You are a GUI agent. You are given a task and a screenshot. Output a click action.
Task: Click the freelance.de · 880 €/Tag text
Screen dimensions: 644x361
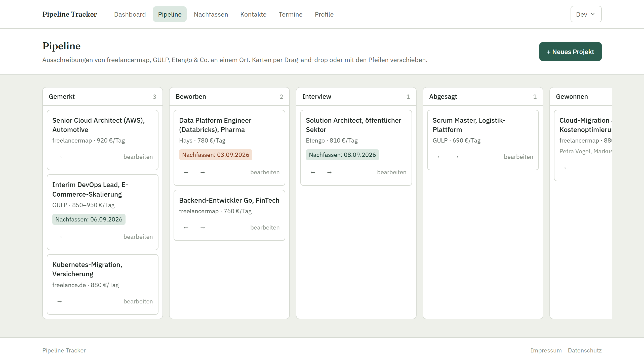click(86, 285)
